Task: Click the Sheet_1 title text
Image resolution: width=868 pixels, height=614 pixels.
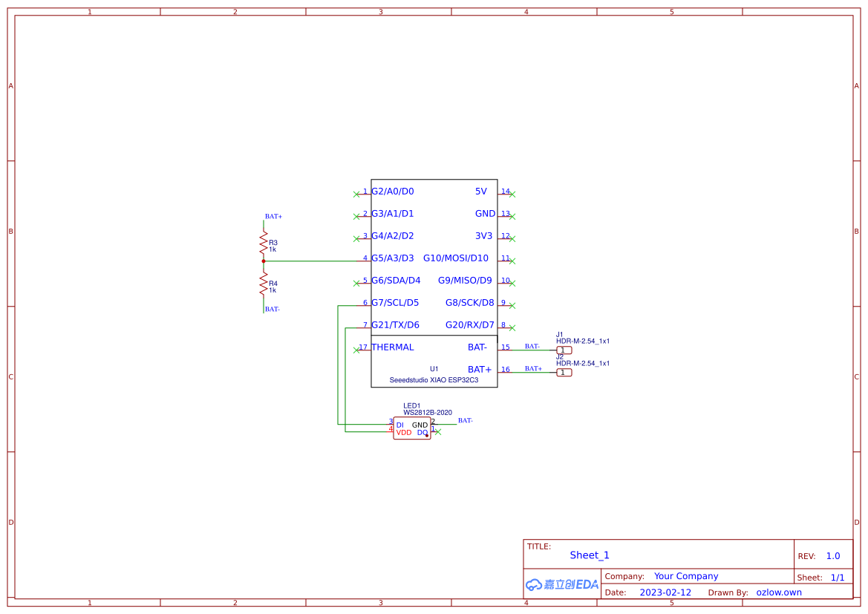Action: 590,555
